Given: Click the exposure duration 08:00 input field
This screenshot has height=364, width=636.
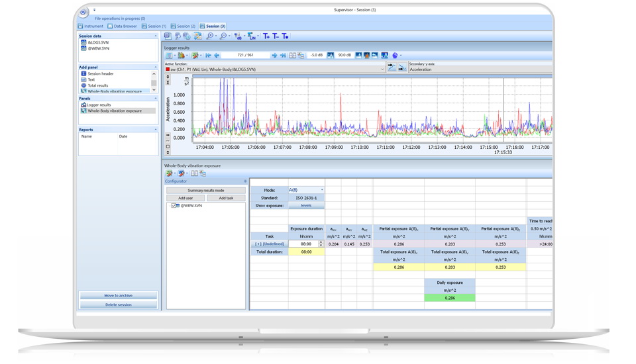Looking at the screenshot, I should point(305,244).
